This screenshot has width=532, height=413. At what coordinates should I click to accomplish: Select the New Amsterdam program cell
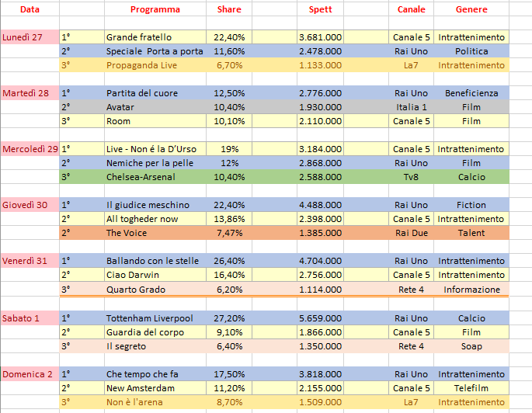tap(155, 388)
